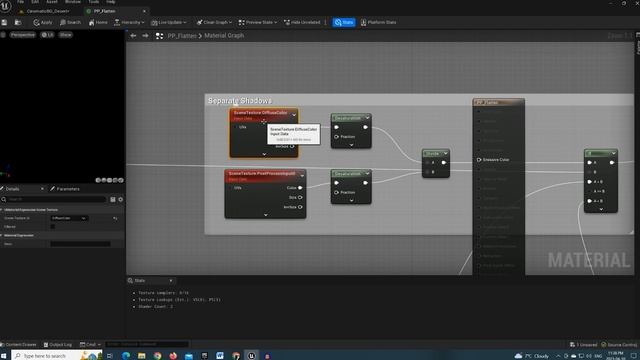Image resolution: width=640 pixels, height=360 pixels.
Task: Click the lower Desaturation node Fraction pin
Action: [336, 192]
